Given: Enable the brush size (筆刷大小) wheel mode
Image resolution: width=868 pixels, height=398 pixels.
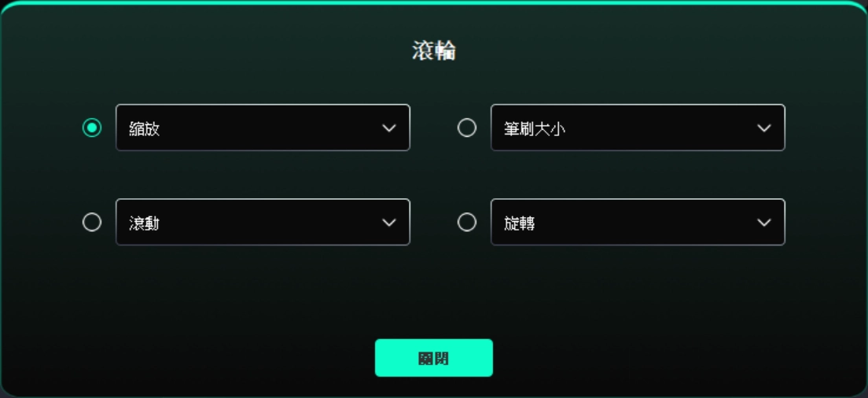Looking at the screenshot, I should click(467, 128).
